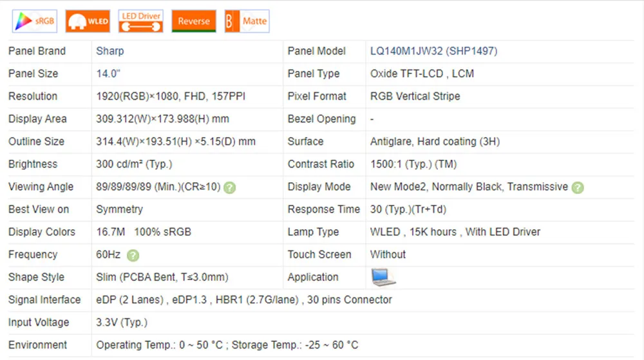644x360 pixels.
Task: Select the 300 cd/m² brightness value
Action: click(134, 164)
